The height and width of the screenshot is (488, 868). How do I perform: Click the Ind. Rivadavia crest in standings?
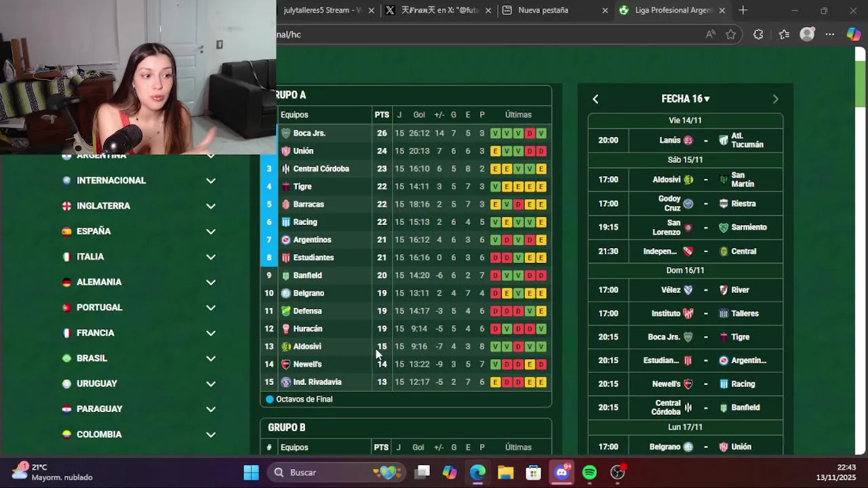285,382
